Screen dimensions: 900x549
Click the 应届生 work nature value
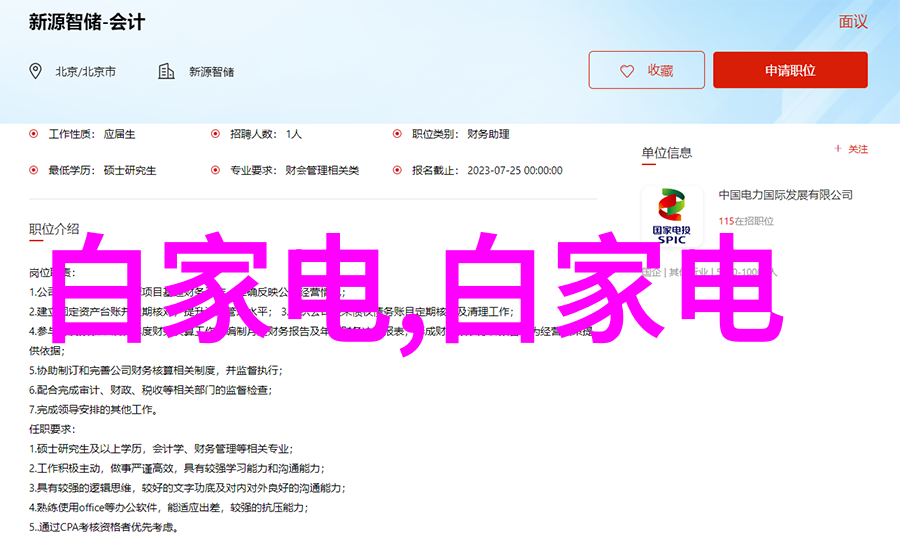point(119,134)
